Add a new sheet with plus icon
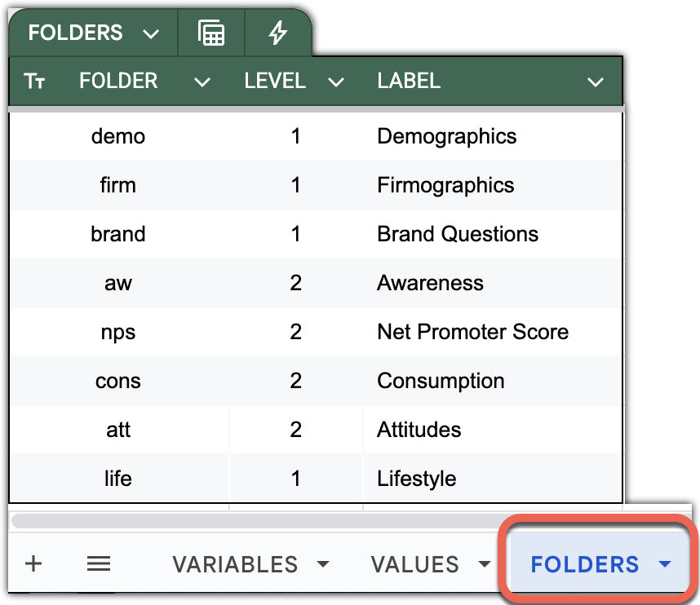700x605 pixels. point(33,563)
